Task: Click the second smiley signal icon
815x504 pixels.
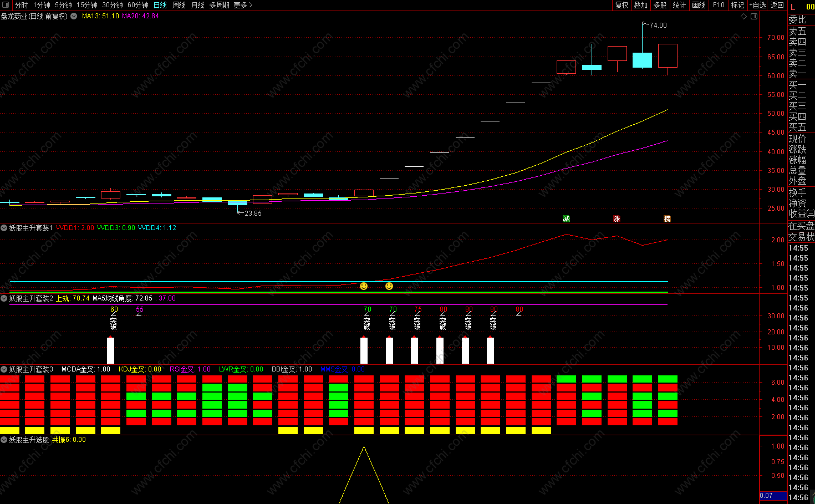Action: tap(389, 286)
